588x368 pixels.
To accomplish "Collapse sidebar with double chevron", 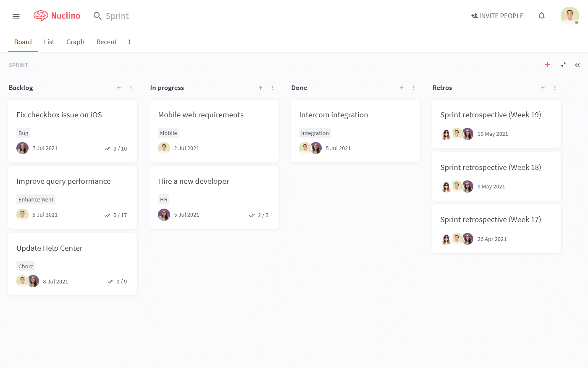I will point(577,65).
